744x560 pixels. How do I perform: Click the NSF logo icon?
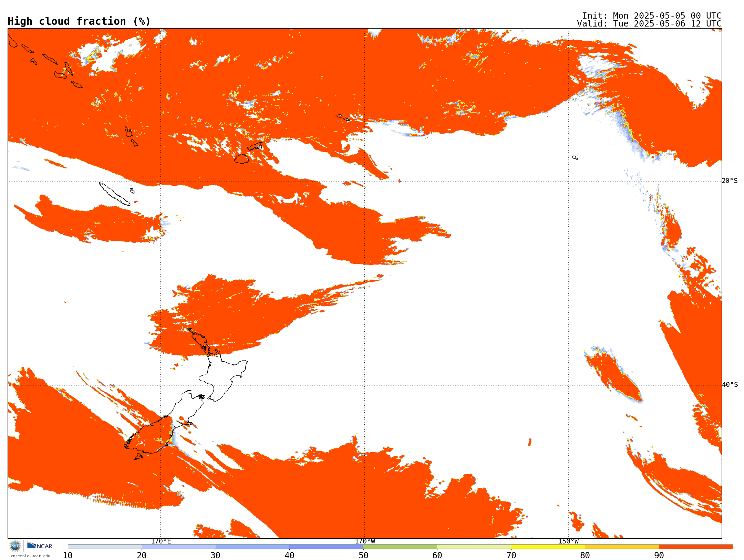pyautogui.click(x=15, y=546)
